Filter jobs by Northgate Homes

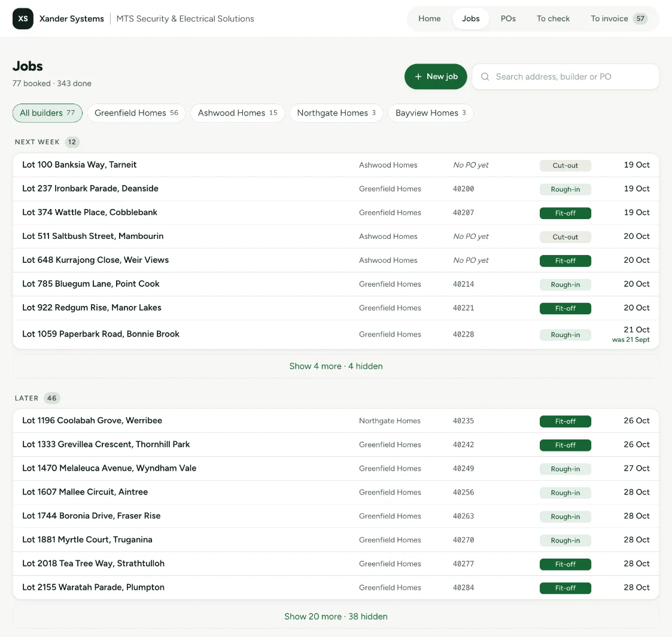(336, 113)
